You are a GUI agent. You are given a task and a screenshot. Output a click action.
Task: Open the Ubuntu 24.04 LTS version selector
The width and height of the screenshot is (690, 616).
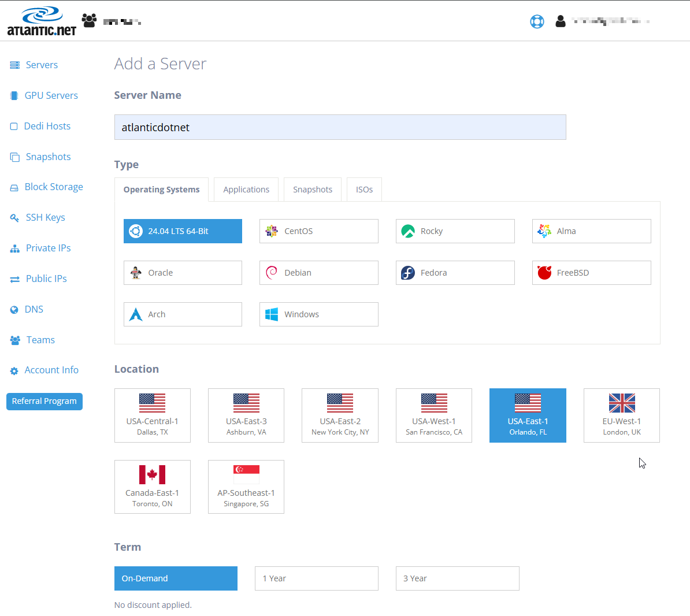tap(183, 231)
